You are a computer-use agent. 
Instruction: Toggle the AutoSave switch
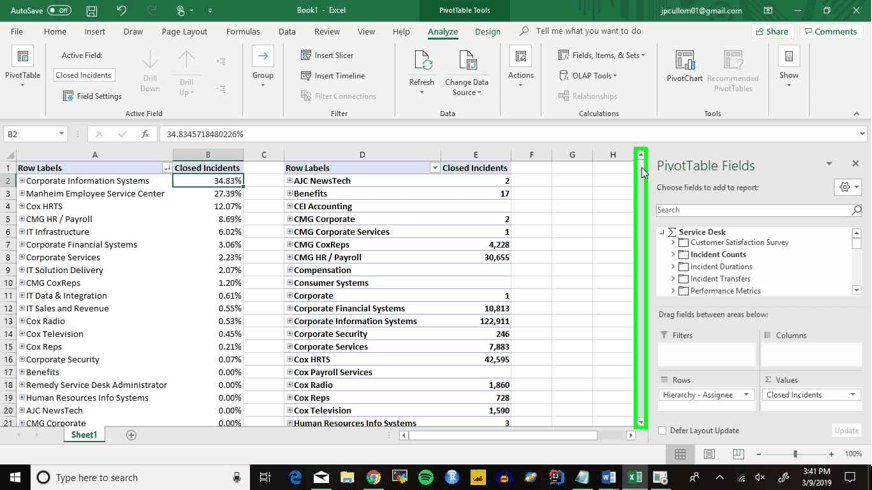(59, 11)
